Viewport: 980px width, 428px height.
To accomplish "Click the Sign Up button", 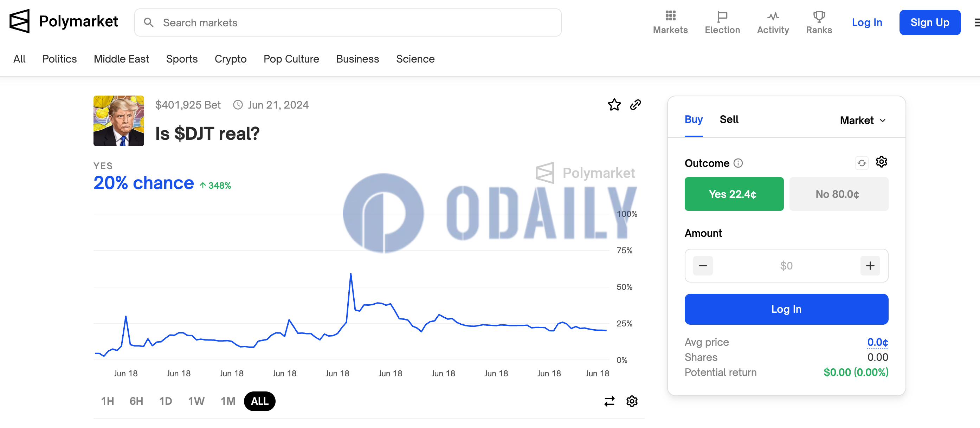I will [x=929, y=22].
